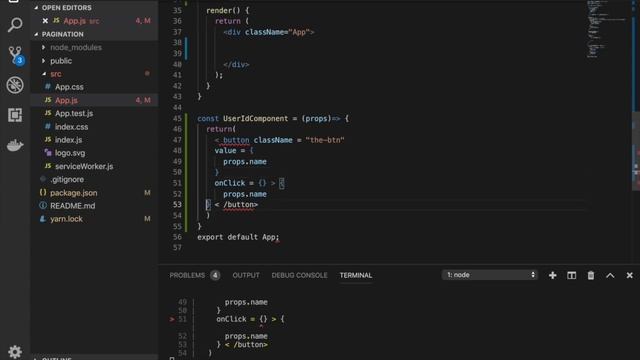Click the problems count badge 4
Viewport: 640px width, 360px height.
215,276
